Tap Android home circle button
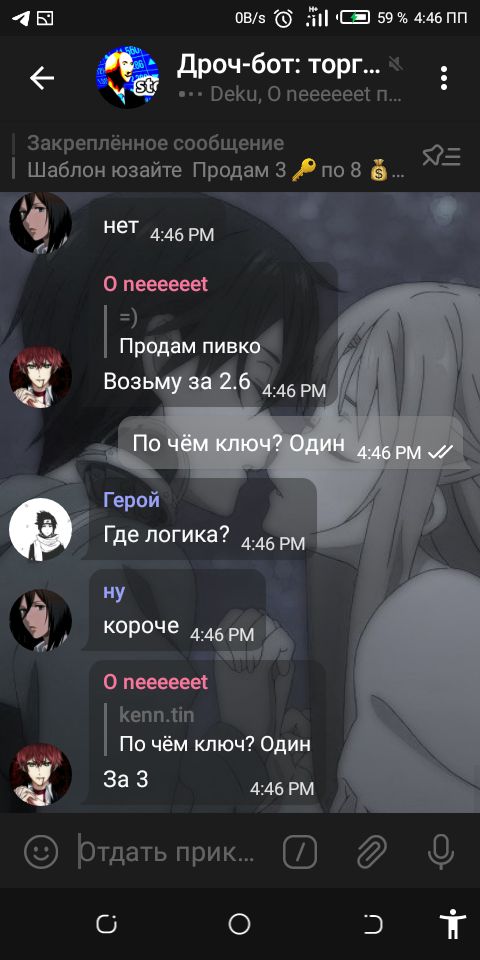480x960 pixels. pyautogui.click(x=239, y=924)
